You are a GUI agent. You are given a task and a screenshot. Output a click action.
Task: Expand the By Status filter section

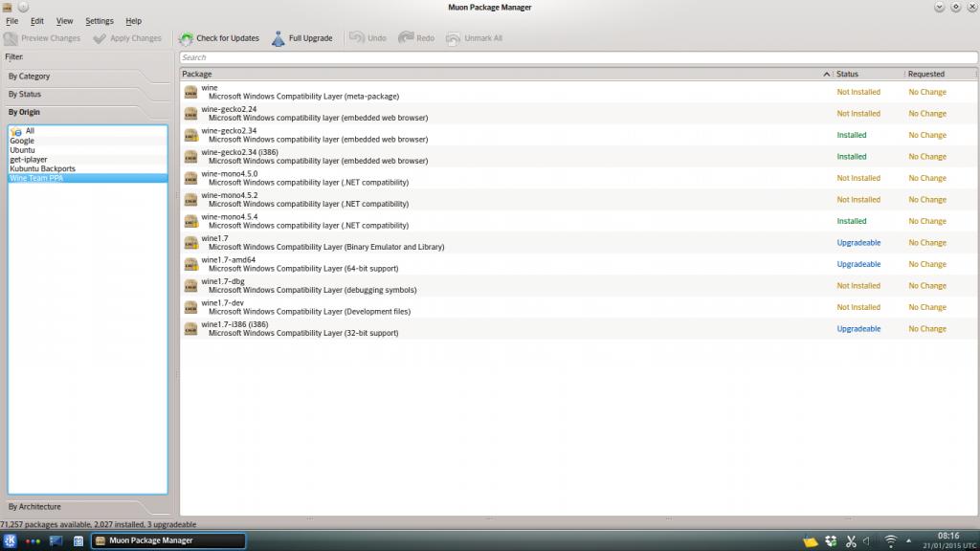point(86,95)
